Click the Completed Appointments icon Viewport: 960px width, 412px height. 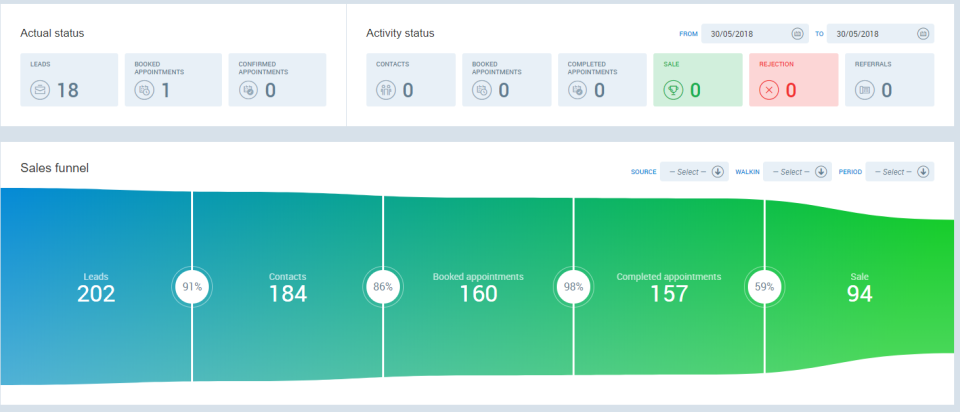click(x=577, y=90)
